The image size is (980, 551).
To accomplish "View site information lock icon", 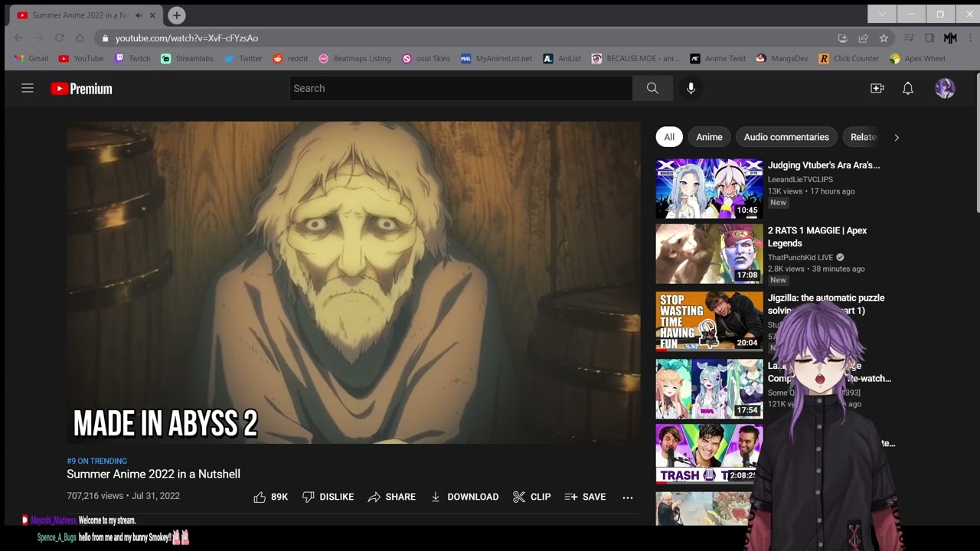I will 105,38.
